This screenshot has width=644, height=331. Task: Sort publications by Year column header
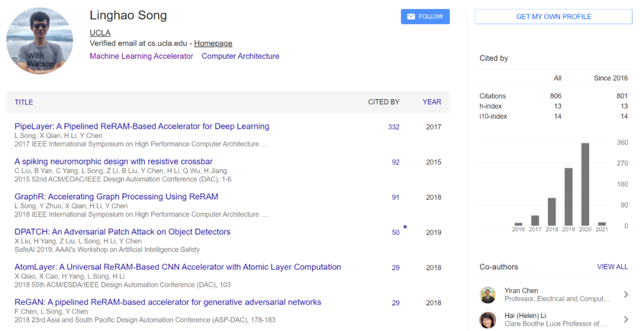click(432, 102)
